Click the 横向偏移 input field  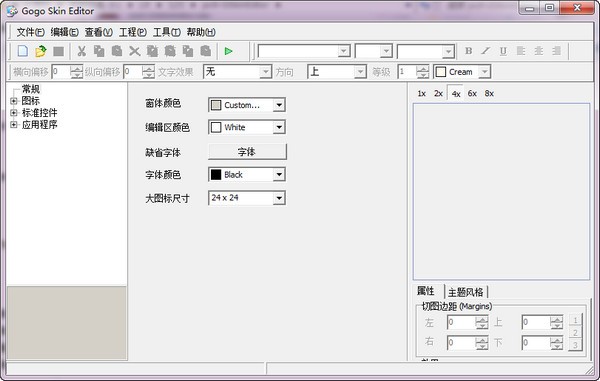62,72
